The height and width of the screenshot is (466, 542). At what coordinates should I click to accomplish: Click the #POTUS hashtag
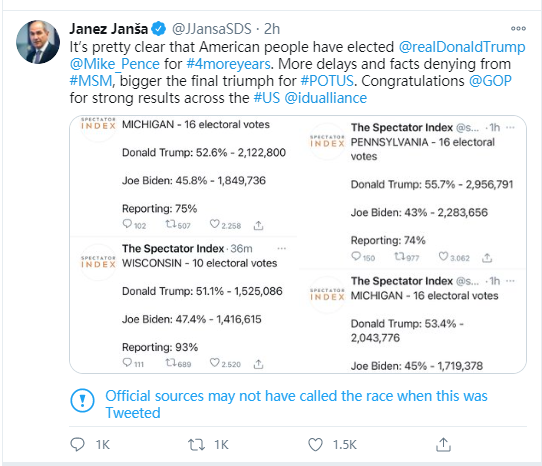[327, 81]
